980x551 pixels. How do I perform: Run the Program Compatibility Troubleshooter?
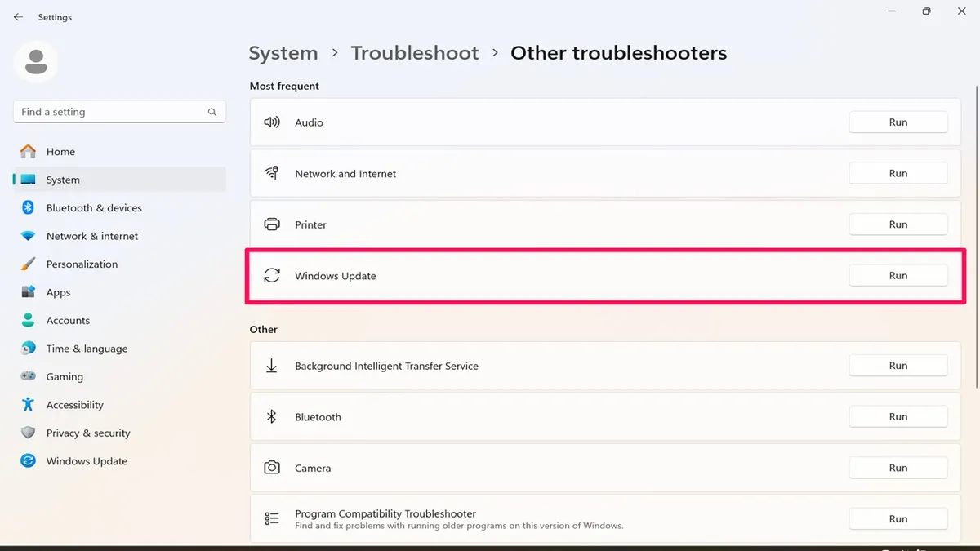click(x=898, y=519)
